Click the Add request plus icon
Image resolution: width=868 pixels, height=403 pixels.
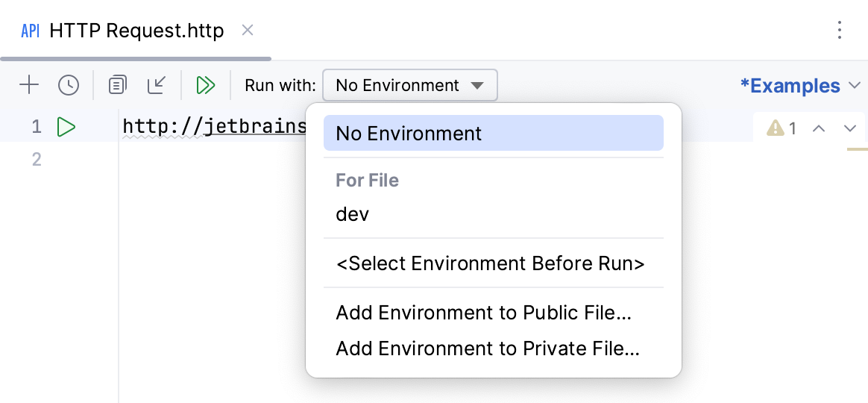tap(28, 85)
